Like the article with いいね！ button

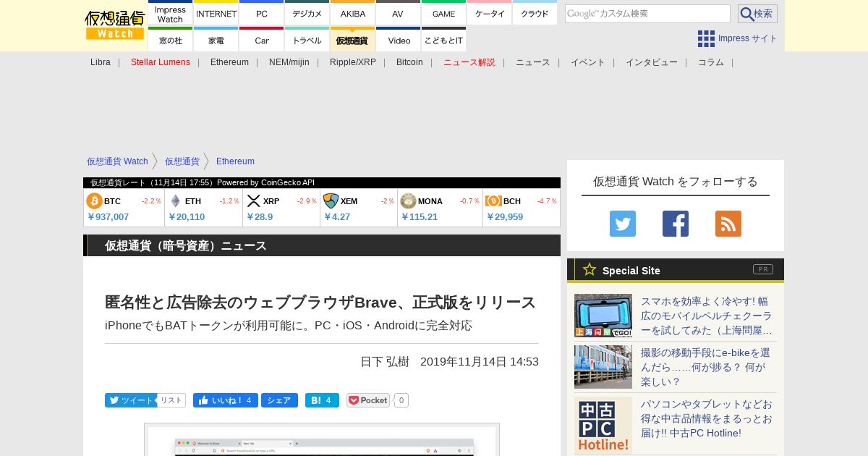(226, 400)
